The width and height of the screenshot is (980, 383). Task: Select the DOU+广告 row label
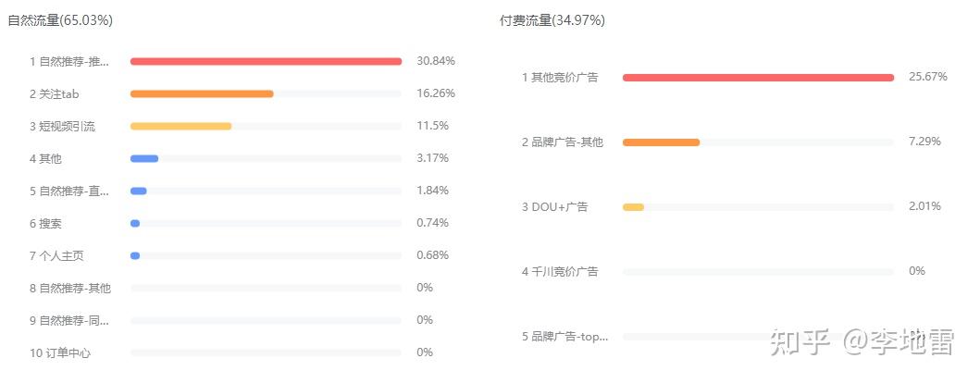coord(554,207)
